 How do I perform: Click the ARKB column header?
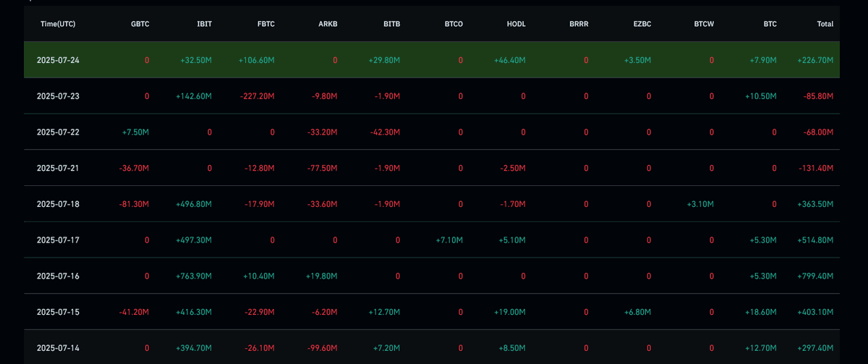[328, 24]
